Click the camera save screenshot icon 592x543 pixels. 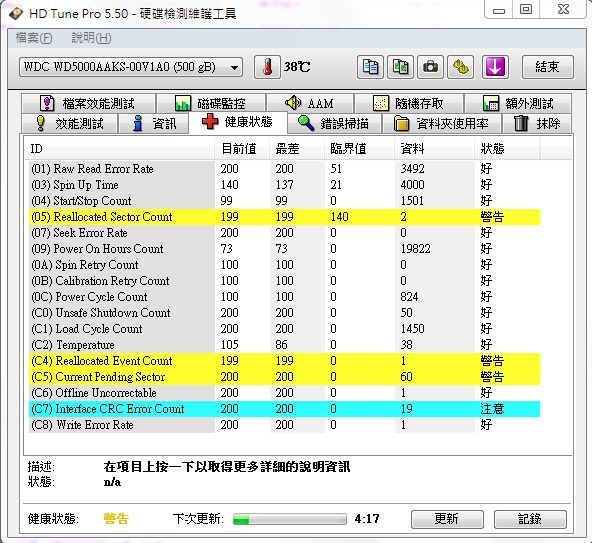pyautogui.click(x=430, y=67)
